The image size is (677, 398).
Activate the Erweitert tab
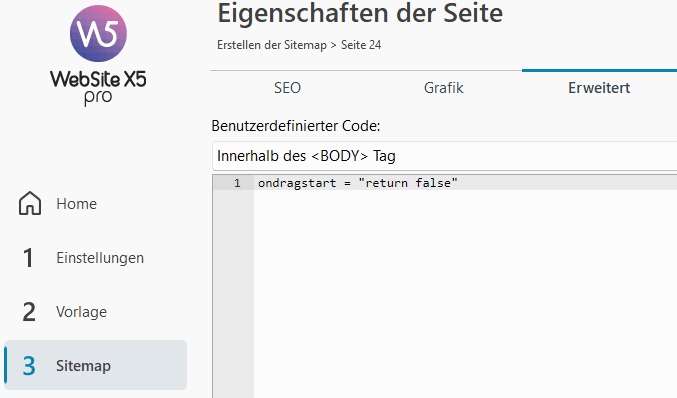599,88
